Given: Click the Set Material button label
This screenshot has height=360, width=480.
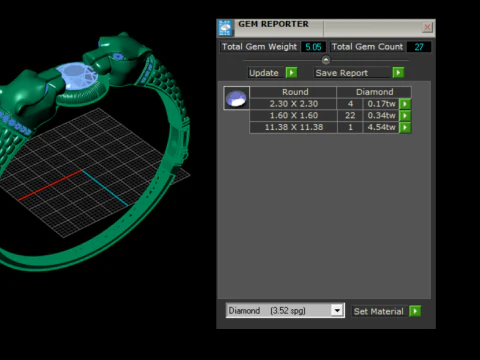Looking at the screenshot, I should [380, 311].
